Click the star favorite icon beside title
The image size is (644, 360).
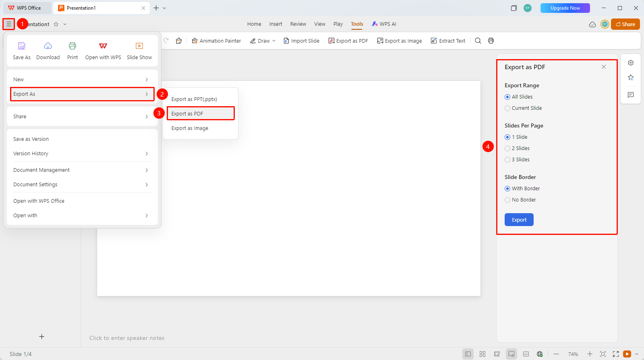(x=56, y=24)
